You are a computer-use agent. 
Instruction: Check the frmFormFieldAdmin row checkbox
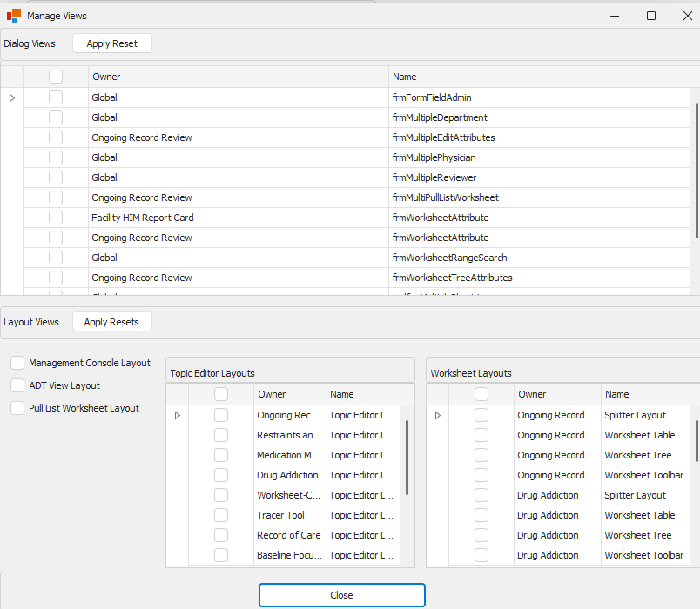point(56,97)
